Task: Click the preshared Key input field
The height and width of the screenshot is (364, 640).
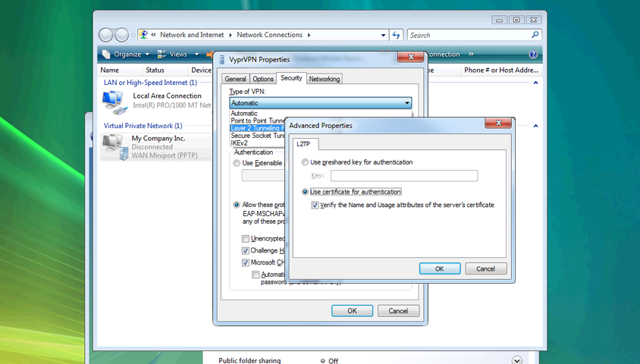Action: [x=403, y=176]
